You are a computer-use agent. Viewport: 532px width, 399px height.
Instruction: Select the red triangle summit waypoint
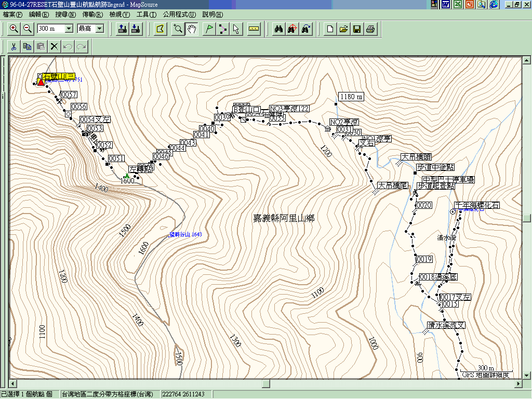pos(41,82)
